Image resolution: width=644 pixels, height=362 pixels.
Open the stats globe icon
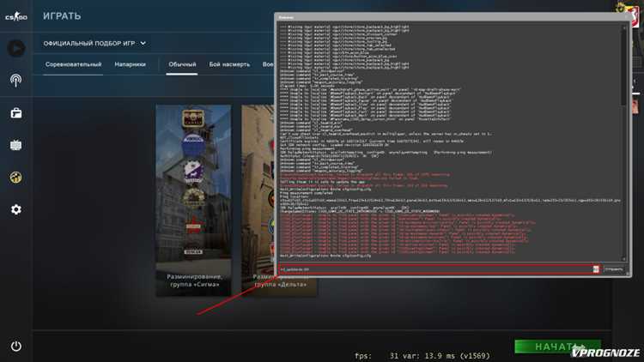click(x=16, y=178)
